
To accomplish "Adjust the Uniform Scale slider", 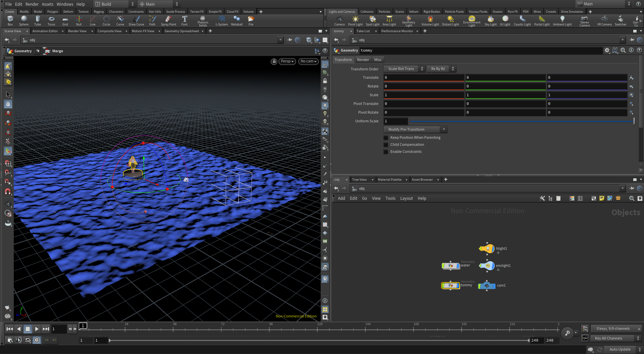I will [522, 121].
